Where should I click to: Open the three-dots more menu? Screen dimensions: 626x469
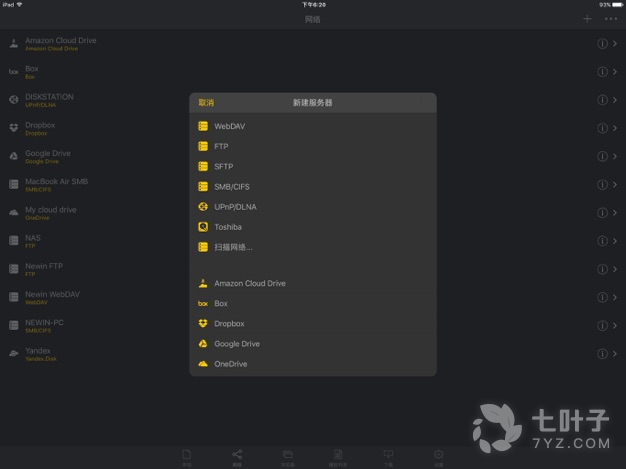coord(610,19)
